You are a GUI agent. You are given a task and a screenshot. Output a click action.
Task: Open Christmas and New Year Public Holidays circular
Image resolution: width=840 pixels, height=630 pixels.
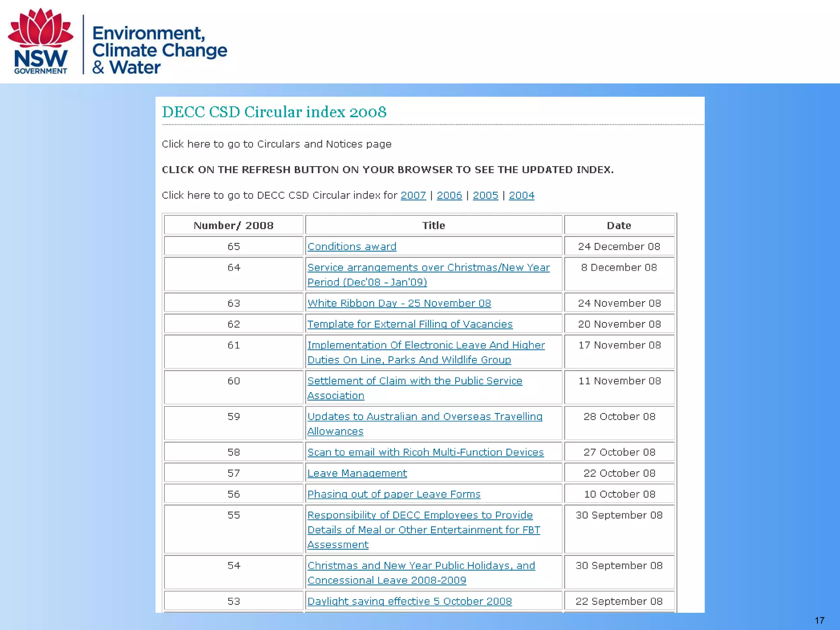(421, 565)
